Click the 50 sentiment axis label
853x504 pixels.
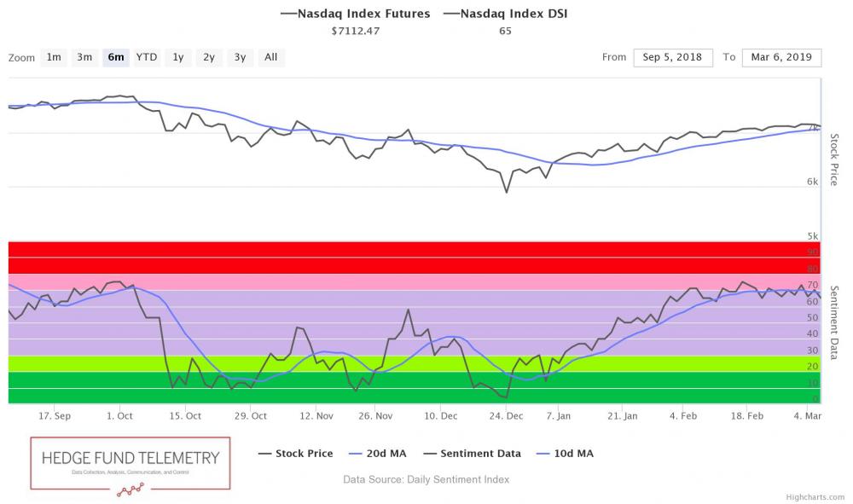tap(812, 317)
